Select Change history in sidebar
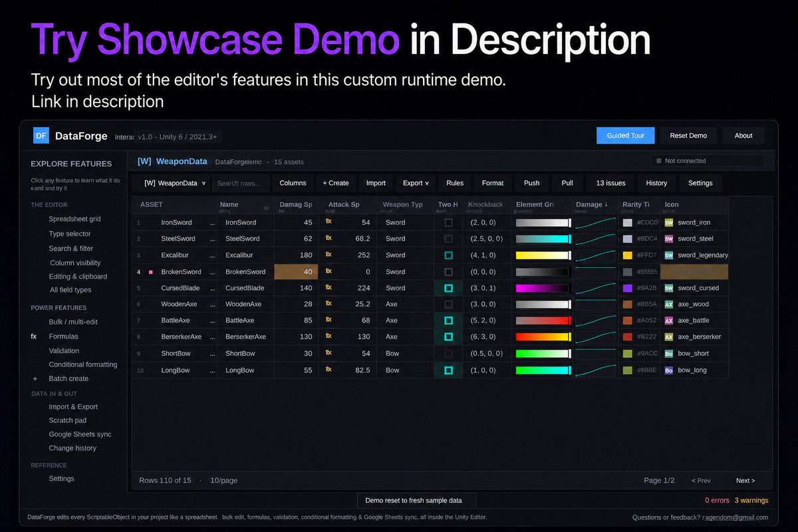 72,448
